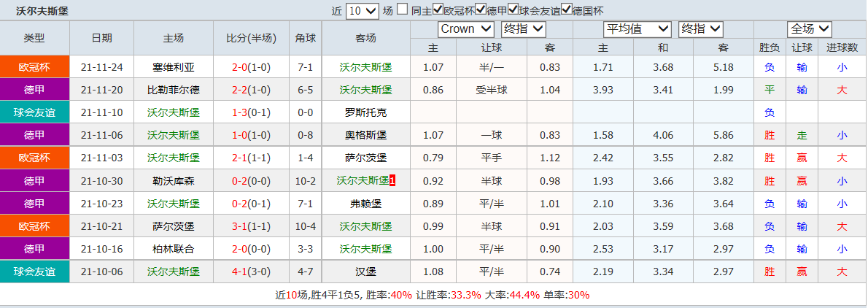
Task: Click the 2-2(1-0) score
Action: (x=252, y=90)
